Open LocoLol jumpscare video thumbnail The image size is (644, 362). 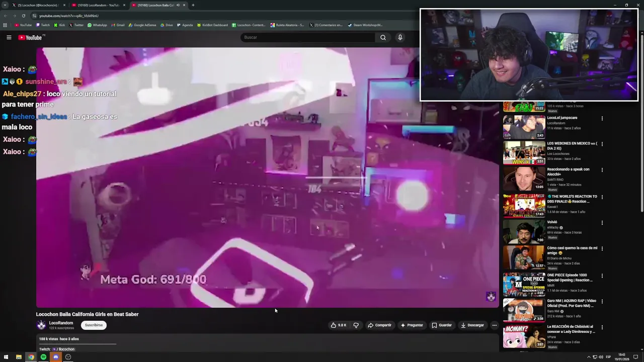click(x=524, y=127)
